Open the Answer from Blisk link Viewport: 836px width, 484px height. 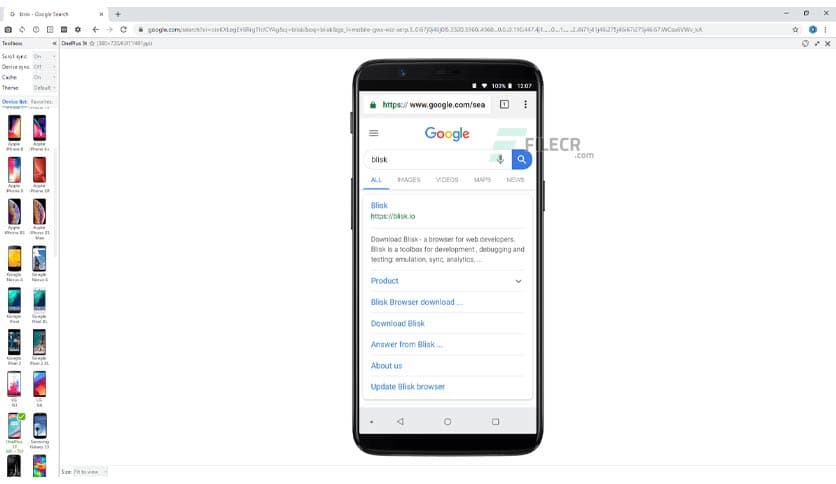(406, 344)
